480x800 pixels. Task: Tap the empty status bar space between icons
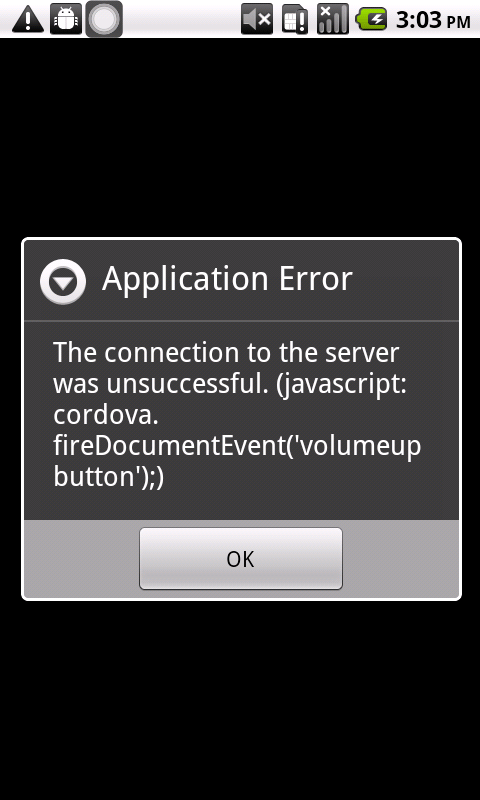tap(182, 19)
